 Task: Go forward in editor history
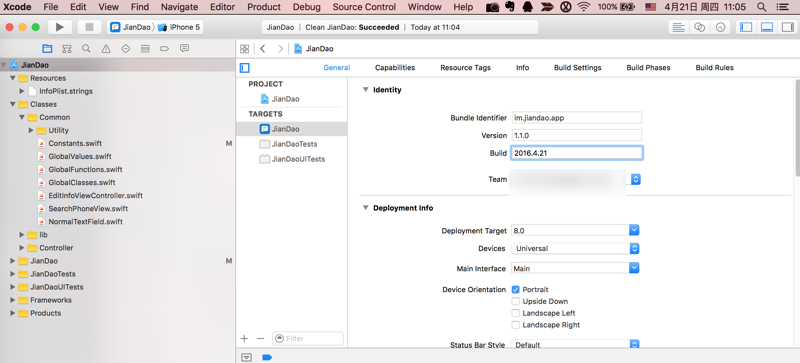pos(280,49)
